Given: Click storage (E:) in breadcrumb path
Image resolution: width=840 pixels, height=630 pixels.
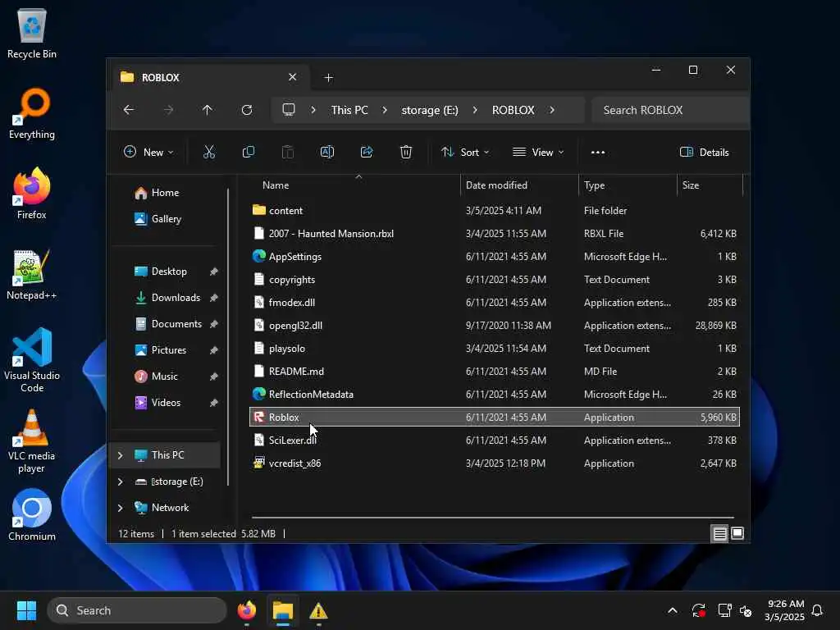Looking at the screenshot, I should point(430,110).
